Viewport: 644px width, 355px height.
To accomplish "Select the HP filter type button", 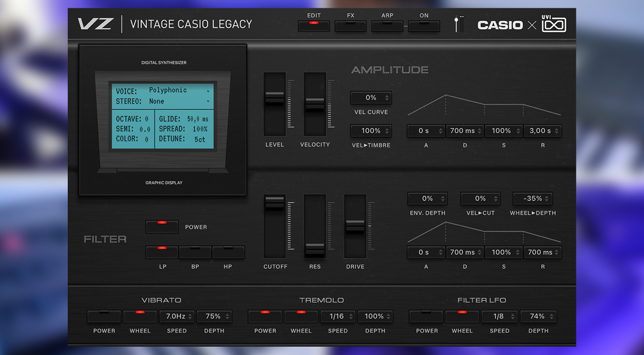I will click(228, 252).
